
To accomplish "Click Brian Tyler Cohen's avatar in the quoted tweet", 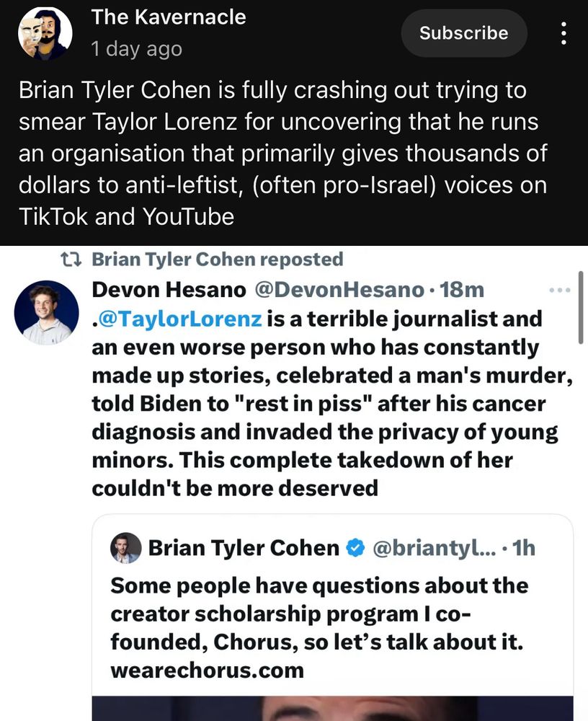I will [125, 548].
